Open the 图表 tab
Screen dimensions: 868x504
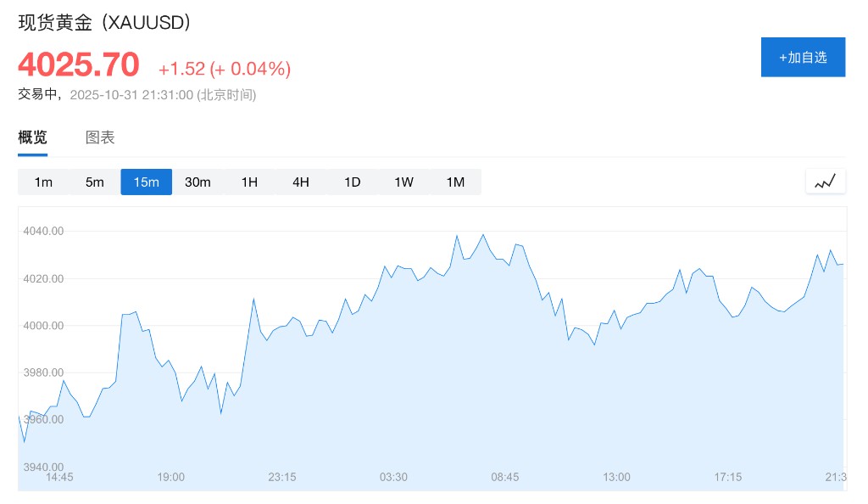tap(100, 137)
